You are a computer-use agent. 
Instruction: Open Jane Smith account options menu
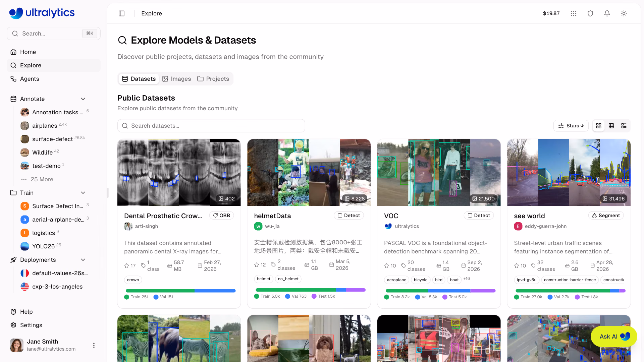[x=94, y=345]
